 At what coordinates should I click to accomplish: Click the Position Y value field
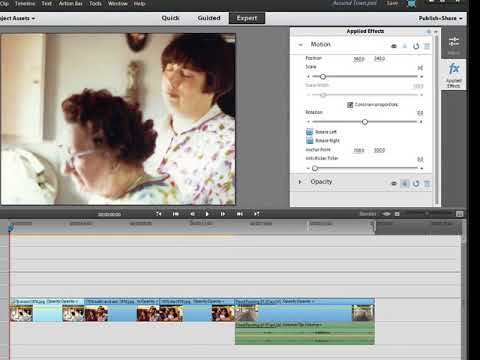click(x=380, y=59)
